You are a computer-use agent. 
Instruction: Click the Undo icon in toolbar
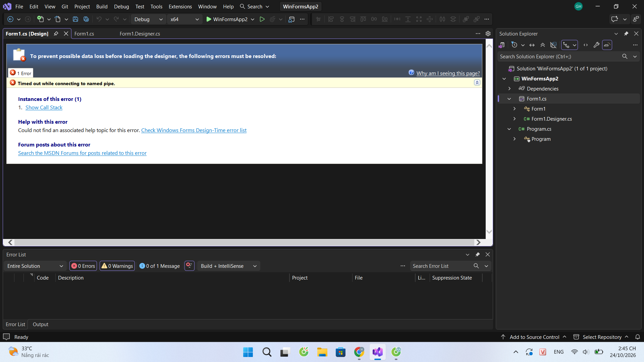click(x=99, y=19)
